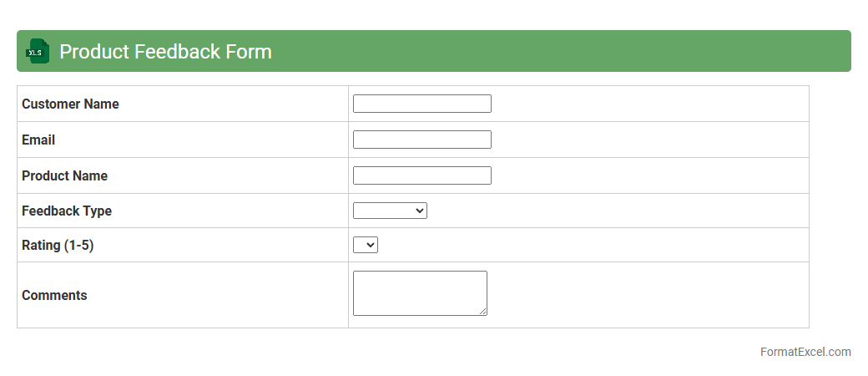Click the chevron arrow on Feedback Type select
The image size is (868, 376).
pos(419,211)
